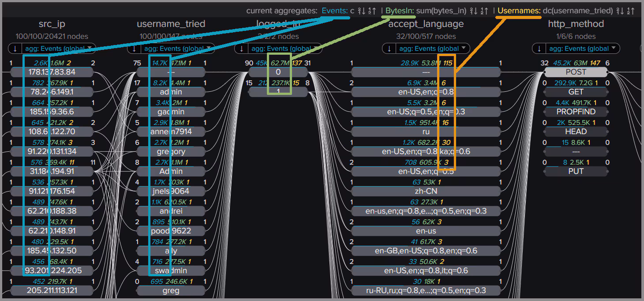The image size is (644, 301).
Task: Sort ascending by Events aggregate icon
Action: pyautogui.click(x=371, y=11)
